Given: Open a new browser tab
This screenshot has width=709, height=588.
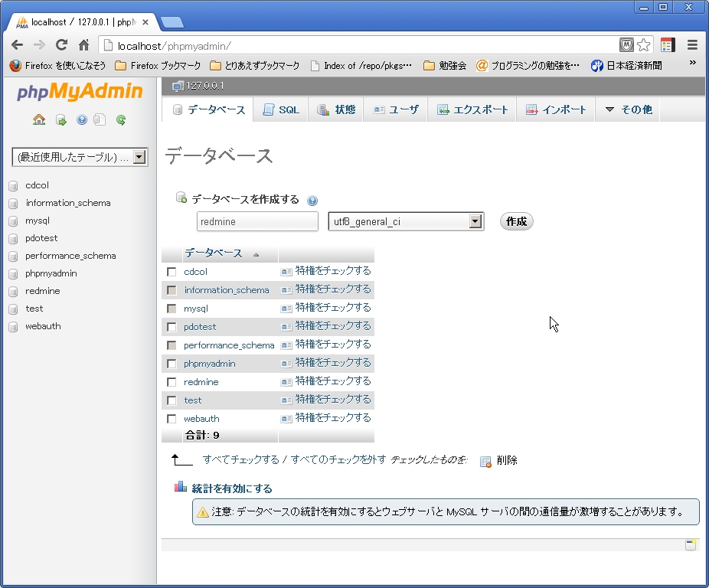Looking at the screenshot, I should click(x=172, y=21).
